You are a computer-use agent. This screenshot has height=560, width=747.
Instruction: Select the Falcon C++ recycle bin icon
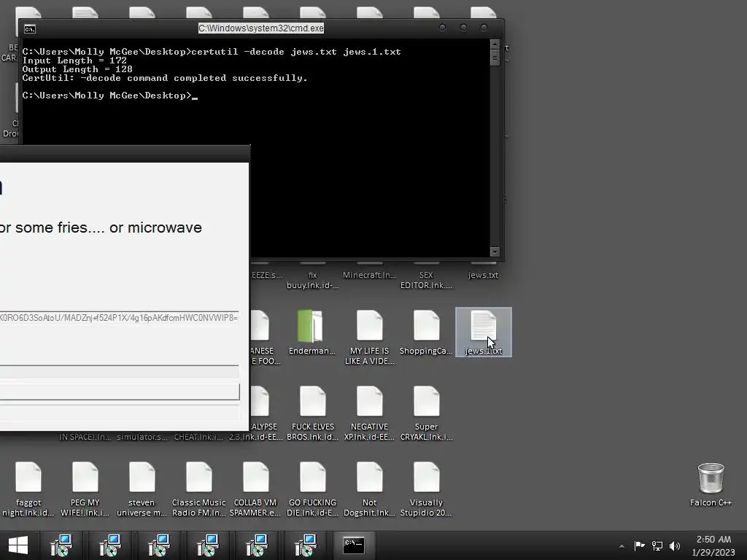click(711, 484)
